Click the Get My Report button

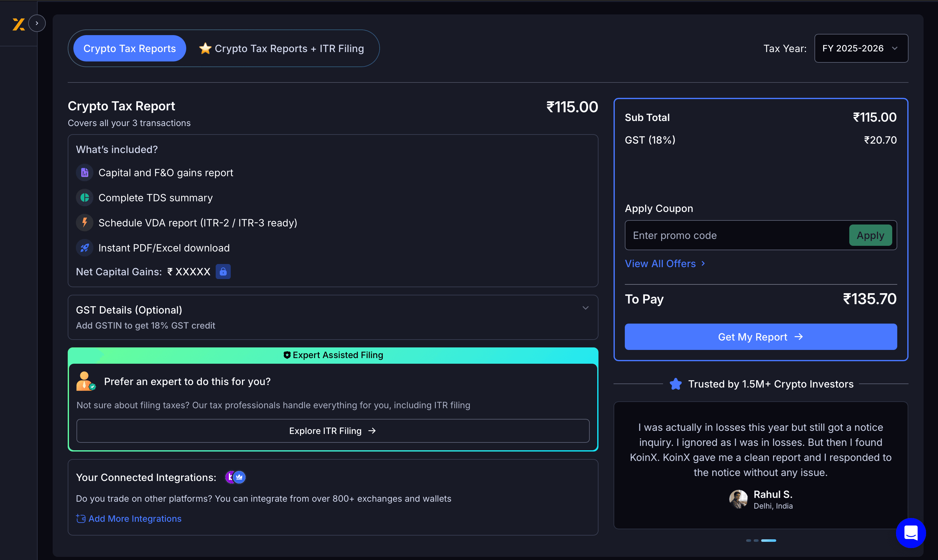(761, 337)
